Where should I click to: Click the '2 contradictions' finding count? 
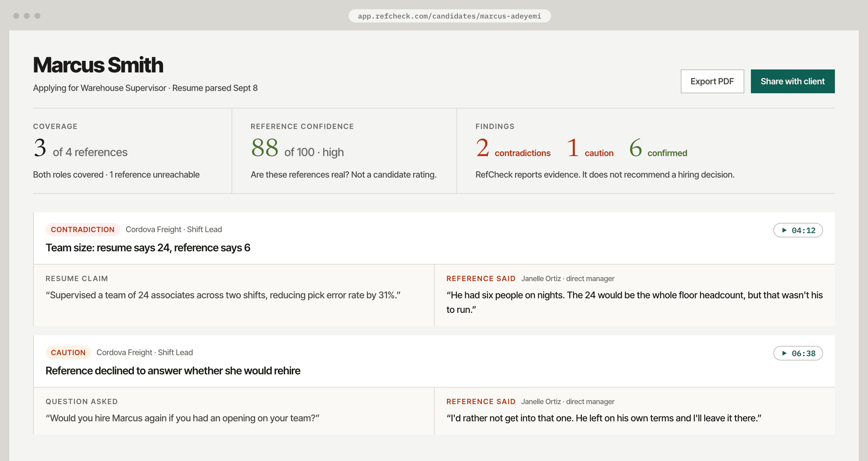(513, 148)
